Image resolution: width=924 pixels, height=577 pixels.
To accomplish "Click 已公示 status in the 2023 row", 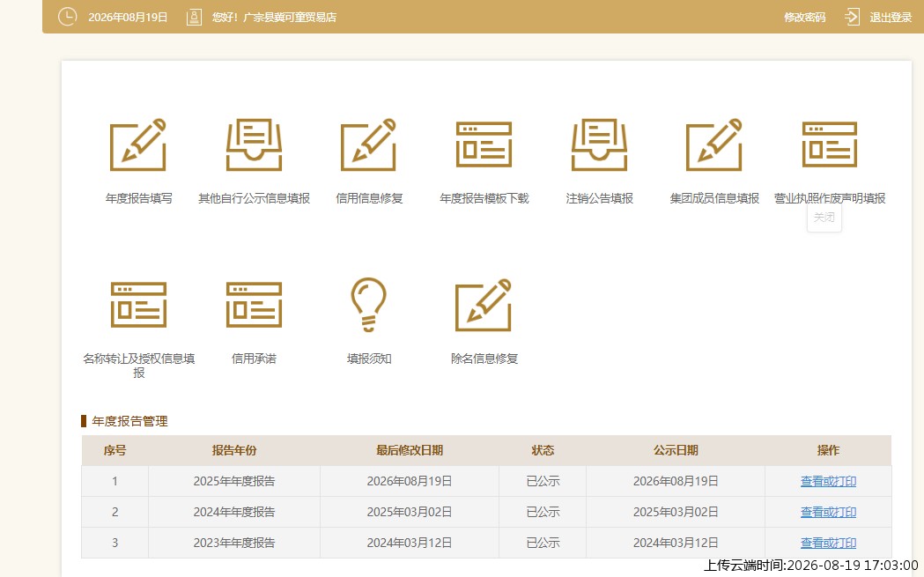I will pos(543,543).
